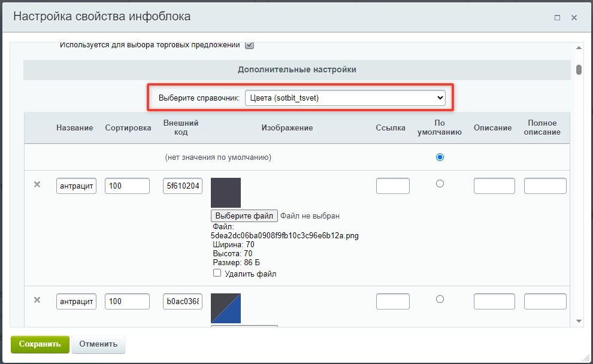The width and height of the screenshot is (593, 364).
Task: Click the dialog title Настройка свойства инфоблока
Action: [102, 16]
